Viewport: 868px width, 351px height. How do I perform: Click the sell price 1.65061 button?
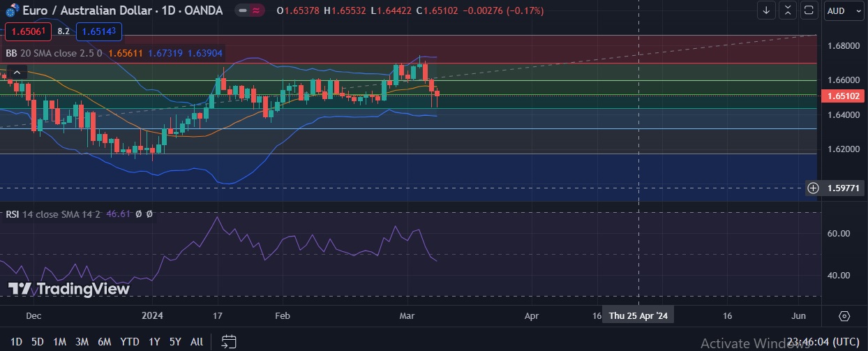coord(27,31)
